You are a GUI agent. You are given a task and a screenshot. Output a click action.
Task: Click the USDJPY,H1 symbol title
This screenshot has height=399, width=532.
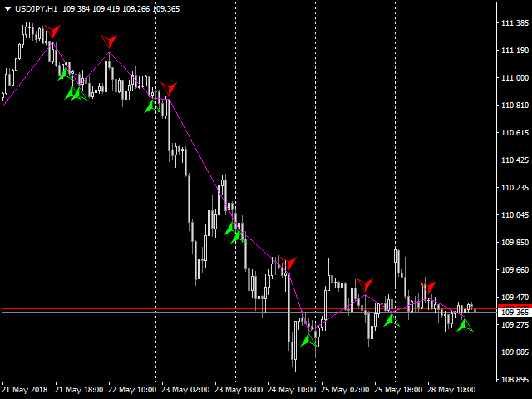click(36, 9)
